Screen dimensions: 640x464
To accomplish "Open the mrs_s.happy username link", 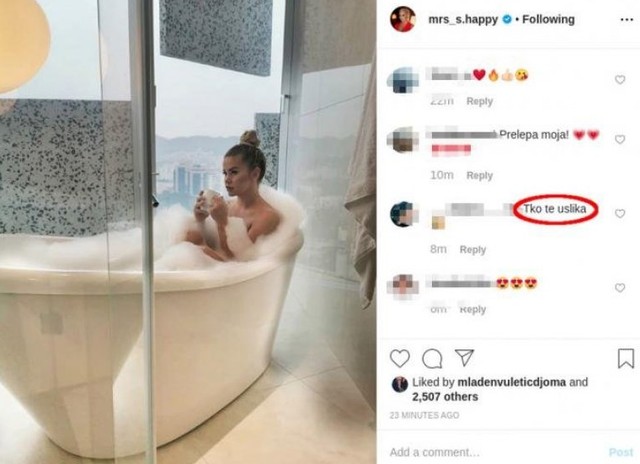I will [x=463, y=19].
